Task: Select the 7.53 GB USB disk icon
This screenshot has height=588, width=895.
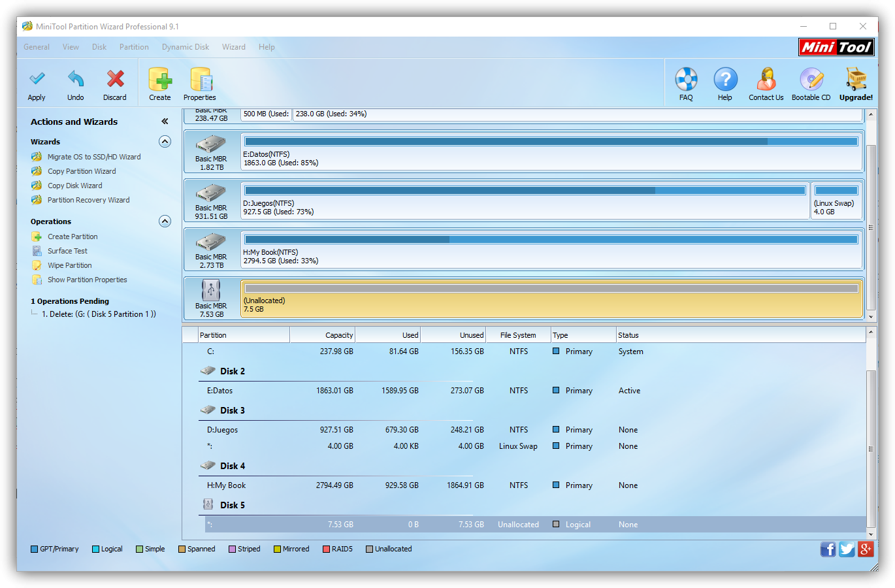Action: [211, 290]
